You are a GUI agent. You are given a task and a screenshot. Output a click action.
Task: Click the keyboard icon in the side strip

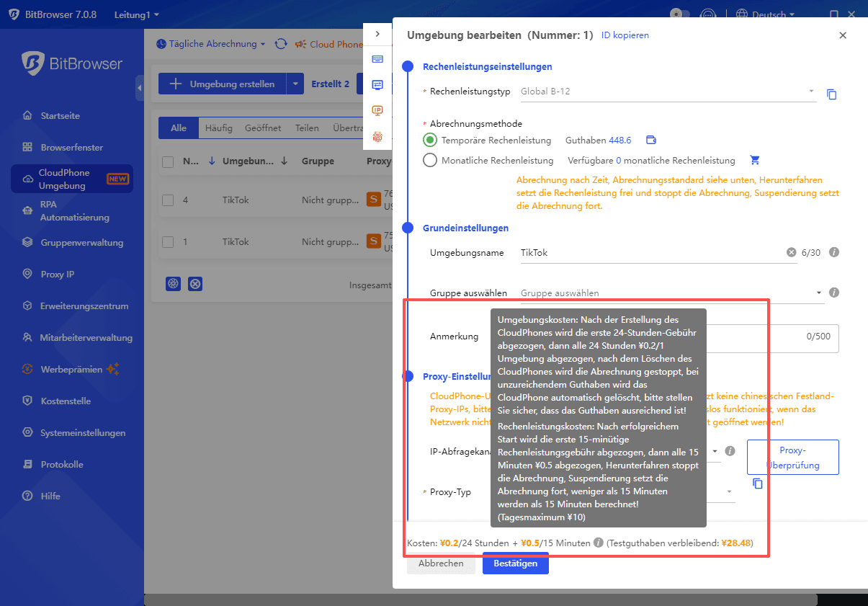pos(377,59)
